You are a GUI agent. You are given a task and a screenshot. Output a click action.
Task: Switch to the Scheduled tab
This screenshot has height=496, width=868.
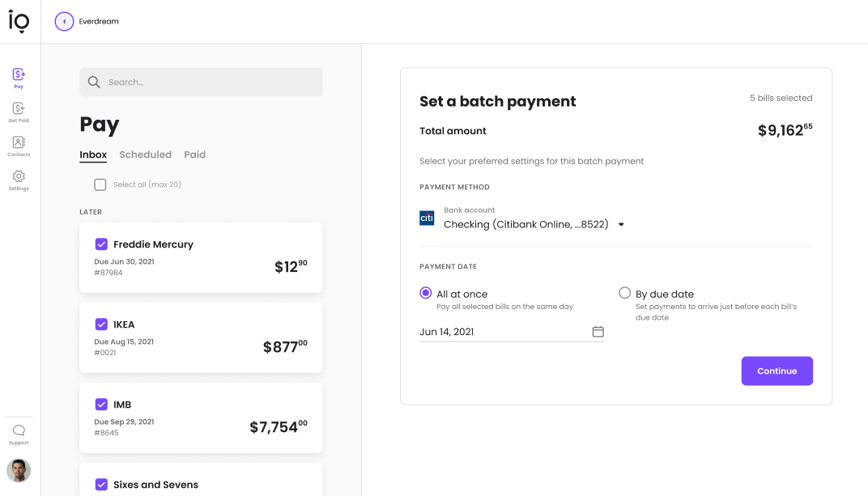click(146, 155)
